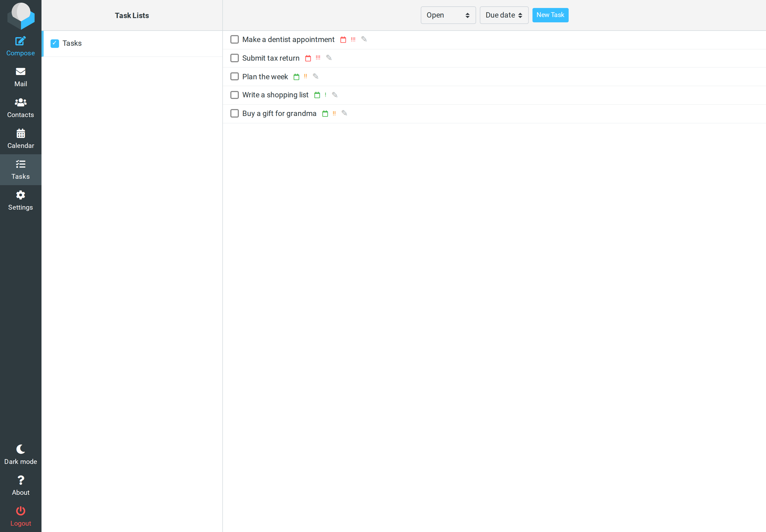
Task: Tick Plan the week checkbox
Action: click(x=235, y=77)
